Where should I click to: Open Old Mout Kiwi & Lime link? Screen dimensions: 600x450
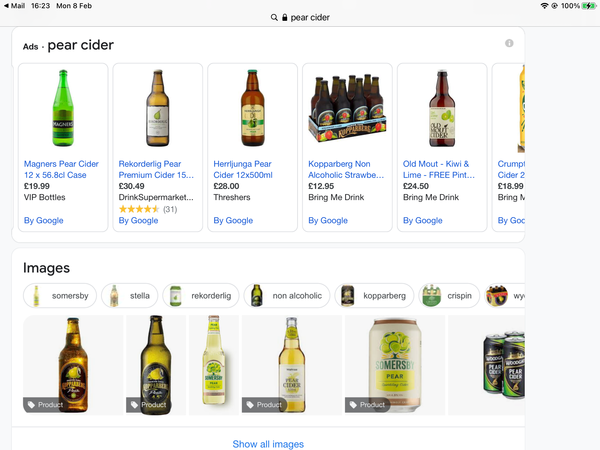pyautogui.click(x=439, y=170)
